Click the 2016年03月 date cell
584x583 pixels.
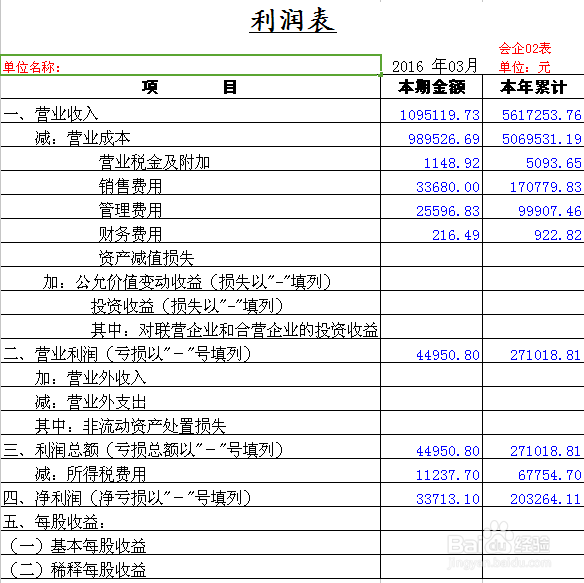435,66
